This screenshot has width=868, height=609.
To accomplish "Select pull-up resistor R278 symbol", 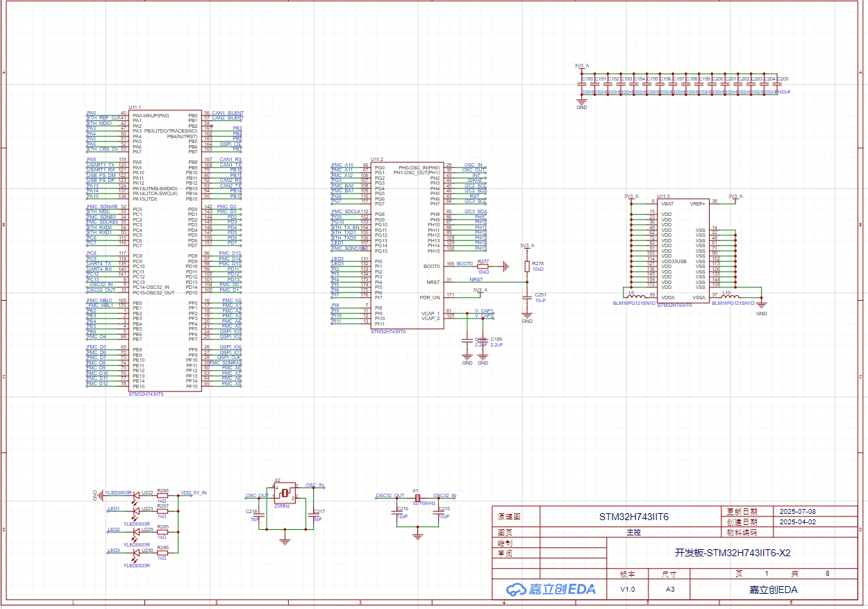I will pyautogui.click(x=527, y=267).
